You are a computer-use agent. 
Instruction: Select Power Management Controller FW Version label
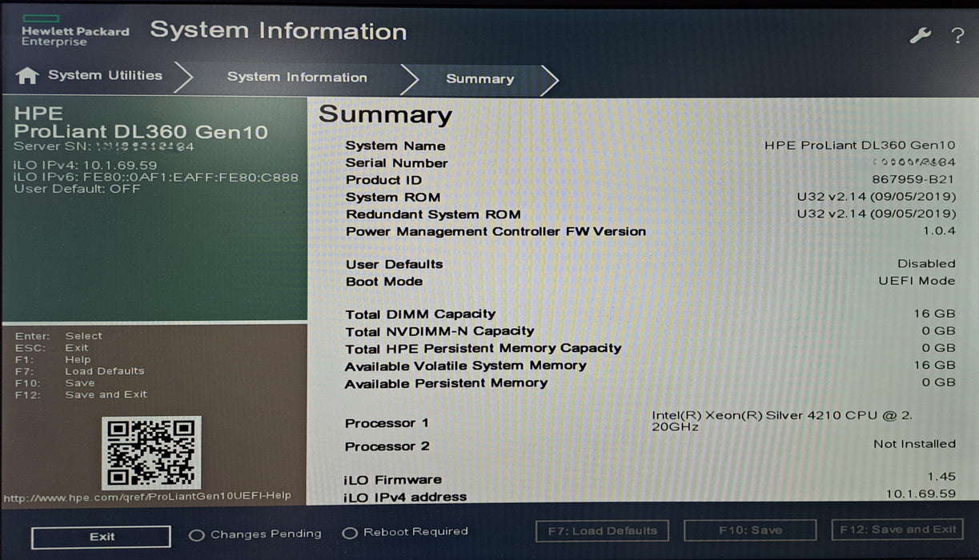(496, 232)
